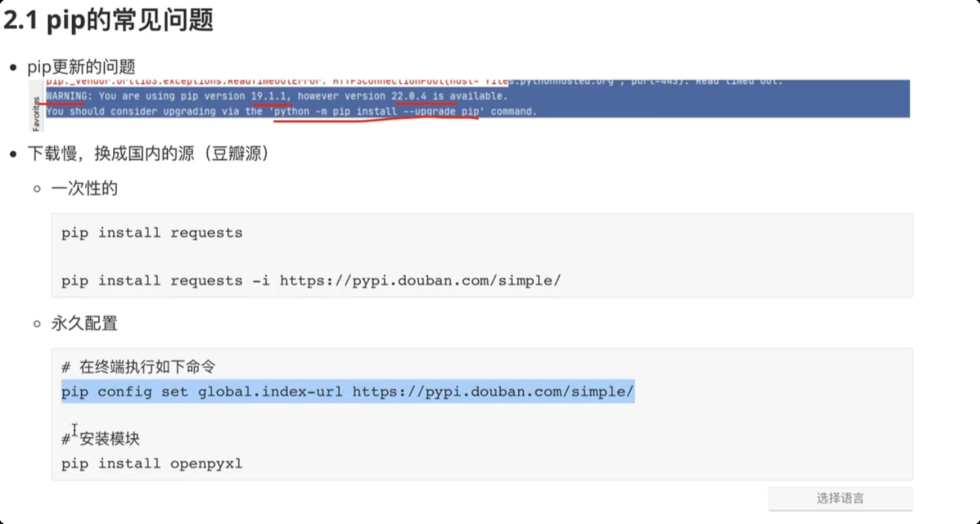Click the code line 'pip install openpyxl'
This screenshot has height=524, width=980.
coord(152,464)
